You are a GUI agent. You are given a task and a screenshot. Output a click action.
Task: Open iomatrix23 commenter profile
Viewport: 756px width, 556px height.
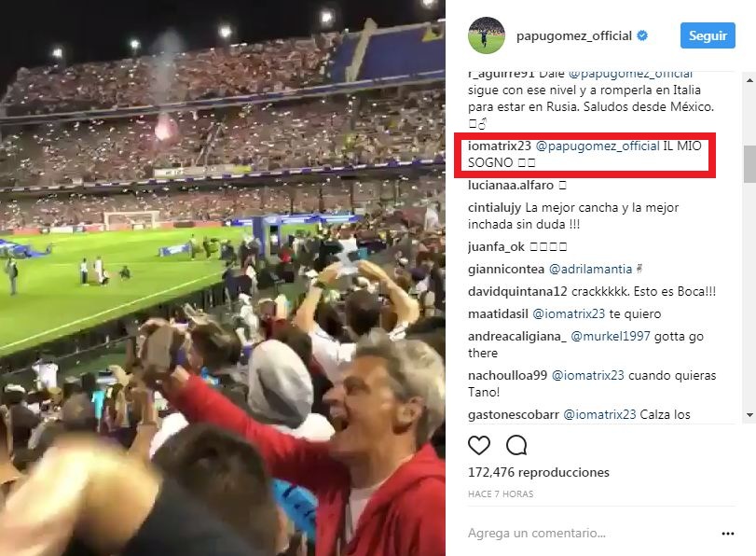(499, 146)
